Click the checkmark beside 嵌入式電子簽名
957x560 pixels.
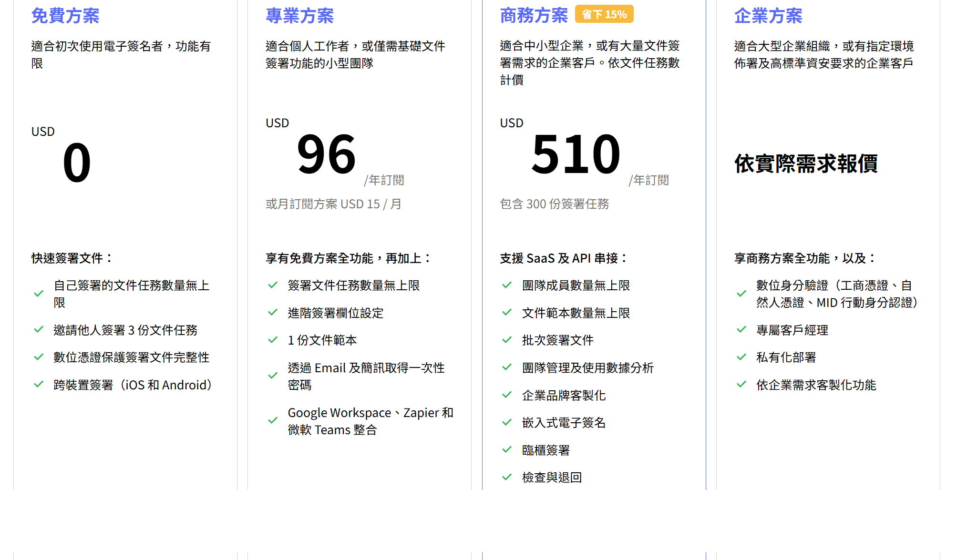pyautogui.click(x=507, y=422)
